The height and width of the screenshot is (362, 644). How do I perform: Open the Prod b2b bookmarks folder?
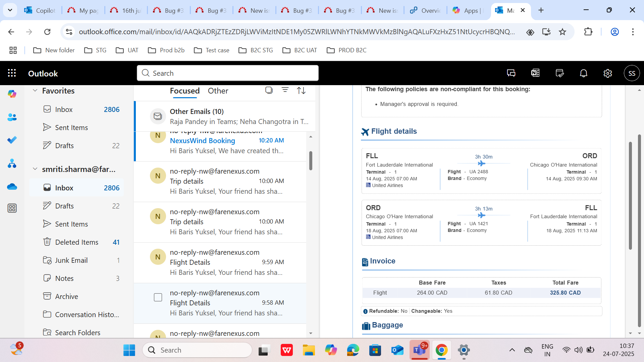click(x=166, y=50)
